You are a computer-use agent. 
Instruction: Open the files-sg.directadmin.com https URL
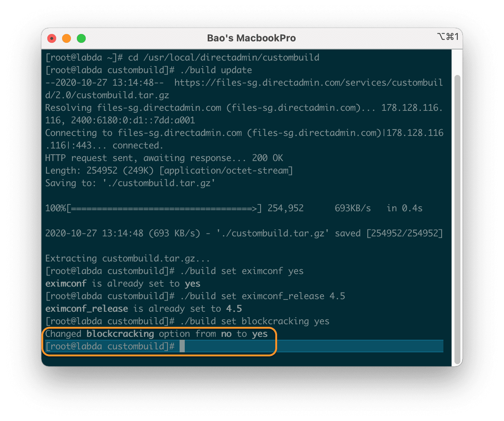click(x=308, y=83)
